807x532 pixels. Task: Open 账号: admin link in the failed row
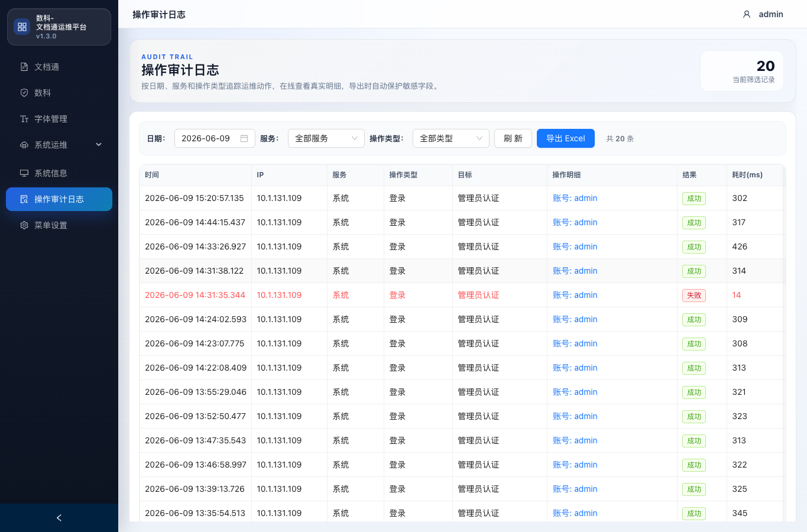pyautogui.click(x=575, y=295)
